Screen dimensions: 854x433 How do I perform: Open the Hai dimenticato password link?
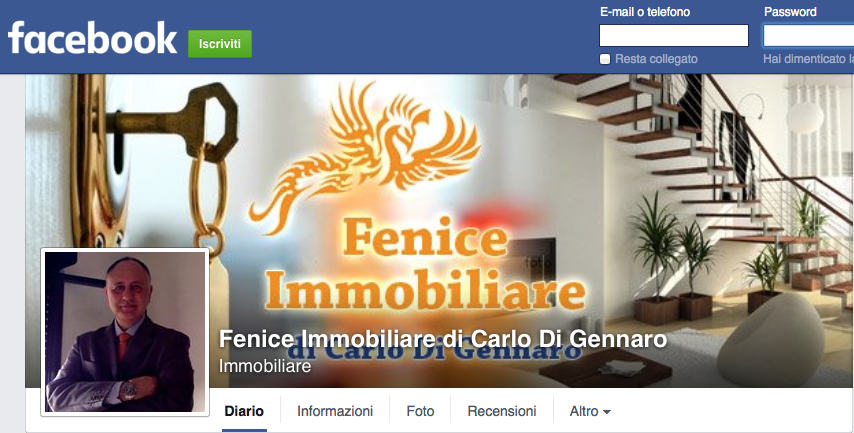(808, 59)
